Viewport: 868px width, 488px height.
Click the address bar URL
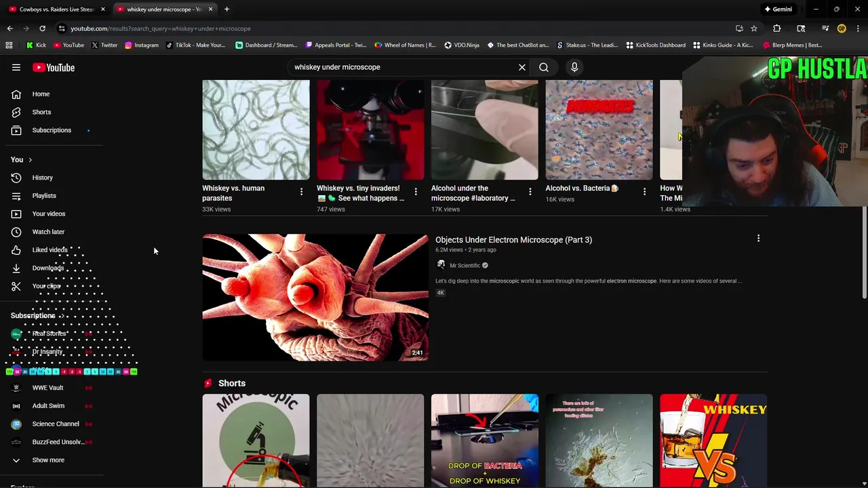tap(161, 28)
